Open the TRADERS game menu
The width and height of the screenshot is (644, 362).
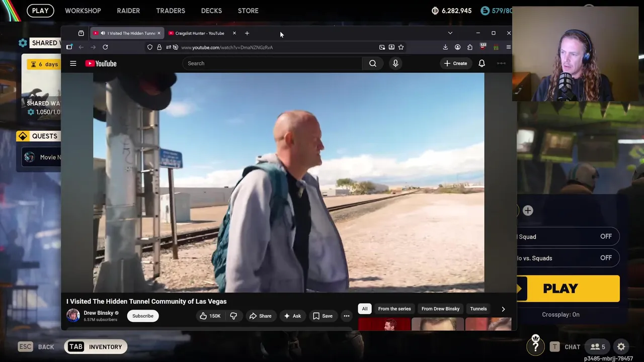click(171, 11)
